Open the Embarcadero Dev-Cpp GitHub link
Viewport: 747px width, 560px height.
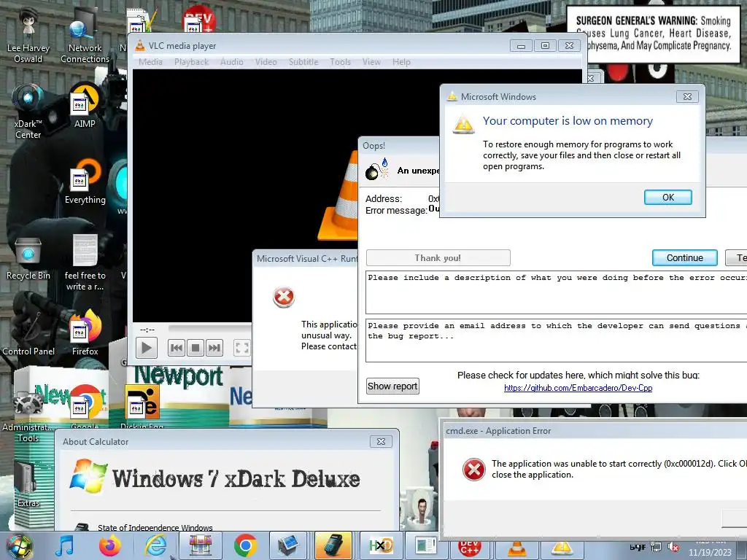[578, 388]
